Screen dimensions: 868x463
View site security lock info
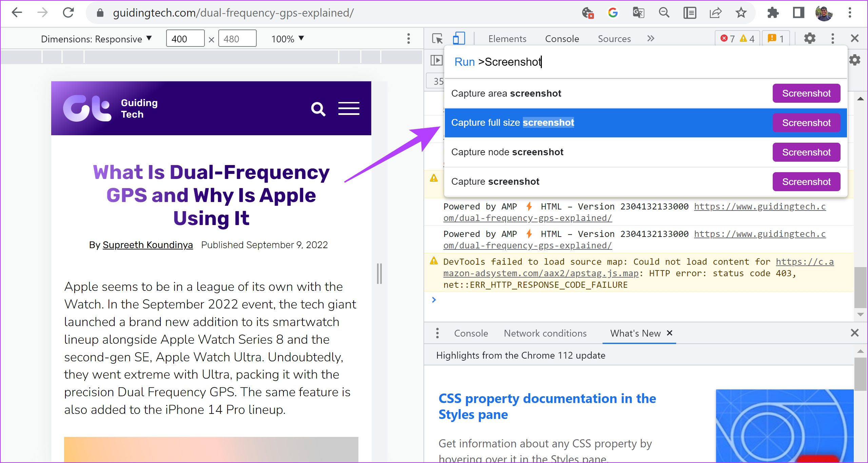(100, 13)
